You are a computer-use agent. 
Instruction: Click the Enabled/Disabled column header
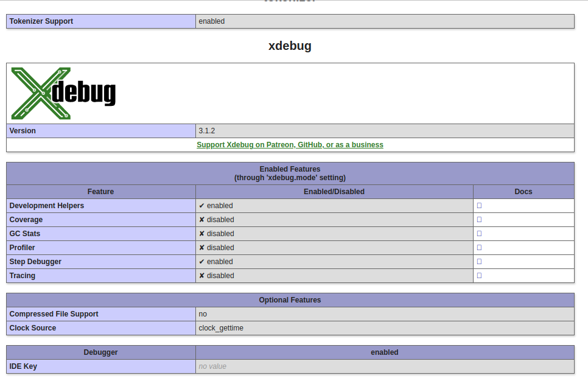(334, 192)
